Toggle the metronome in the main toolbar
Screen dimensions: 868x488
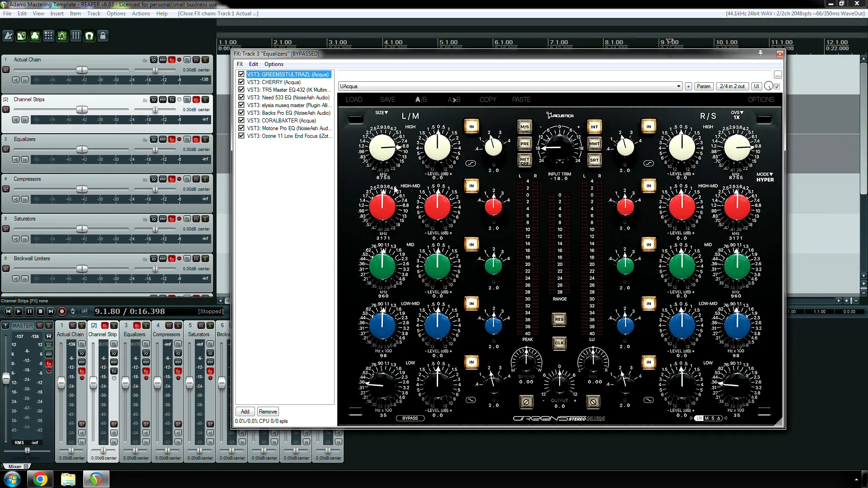click(x=8, y=36)
